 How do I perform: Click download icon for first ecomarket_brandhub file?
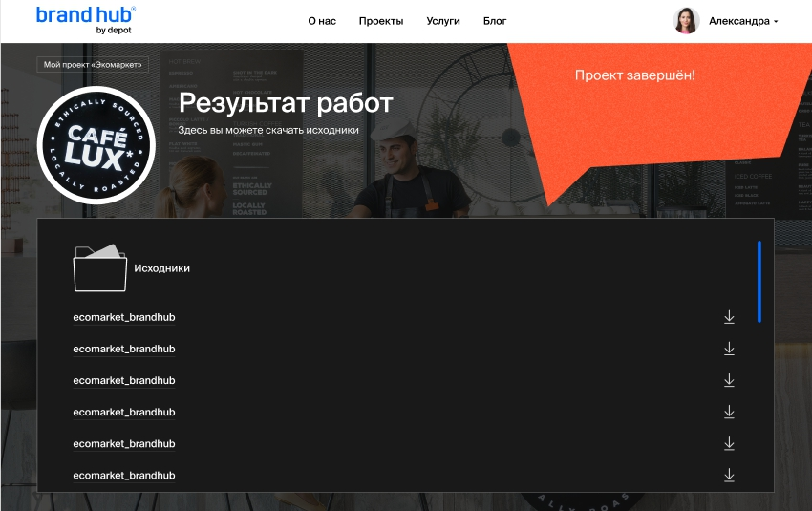729,317
